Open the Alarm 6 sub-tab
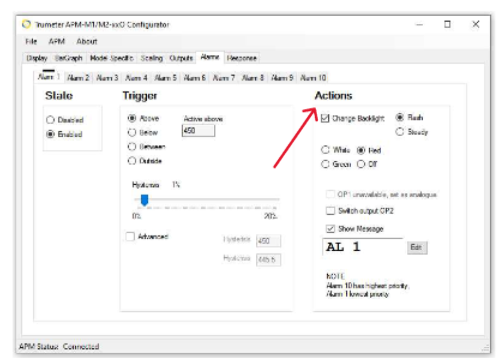 tap(195, 78)
